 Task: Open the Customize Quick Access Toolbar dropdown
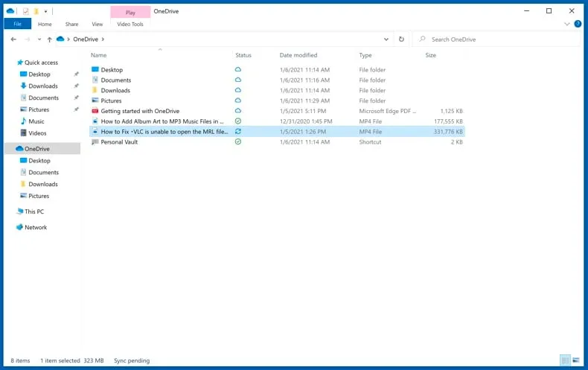pos(45,12)
